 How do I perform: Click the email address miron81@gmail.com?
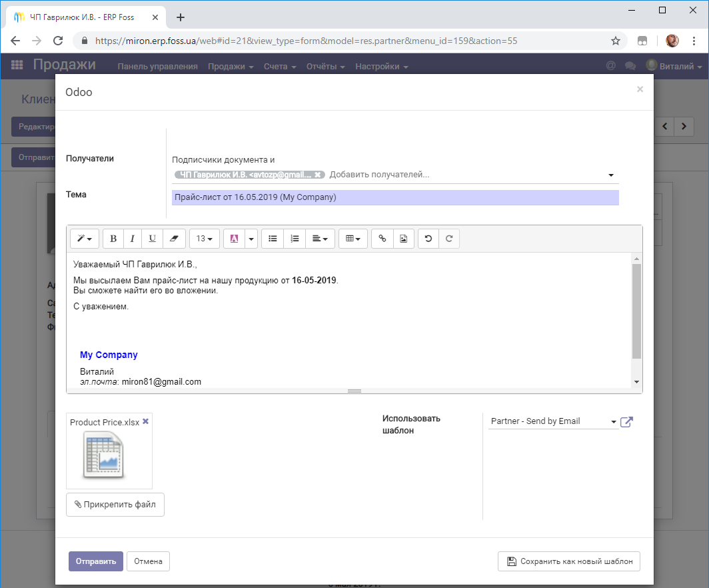coord(161,382)
